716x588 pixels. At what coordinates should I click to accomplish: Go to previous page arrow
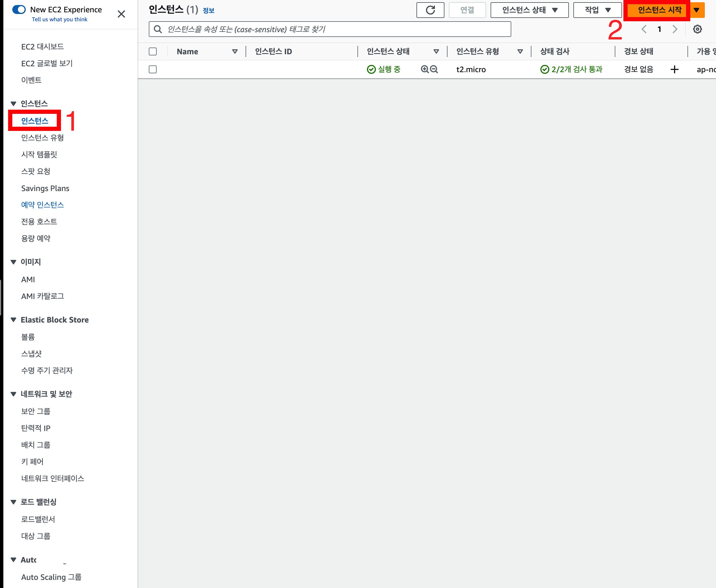pos(644,29)
